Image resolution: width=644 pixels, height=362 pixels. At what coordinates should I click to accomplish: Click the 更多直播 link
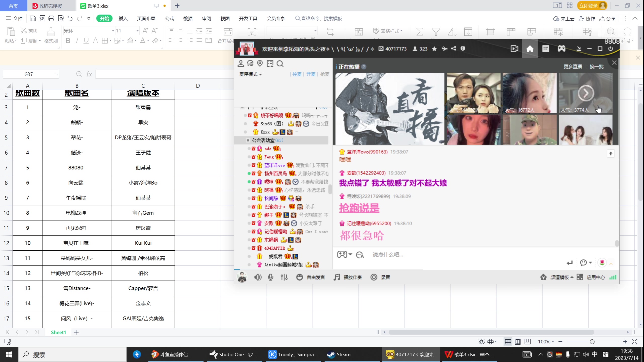coord(573,66)
